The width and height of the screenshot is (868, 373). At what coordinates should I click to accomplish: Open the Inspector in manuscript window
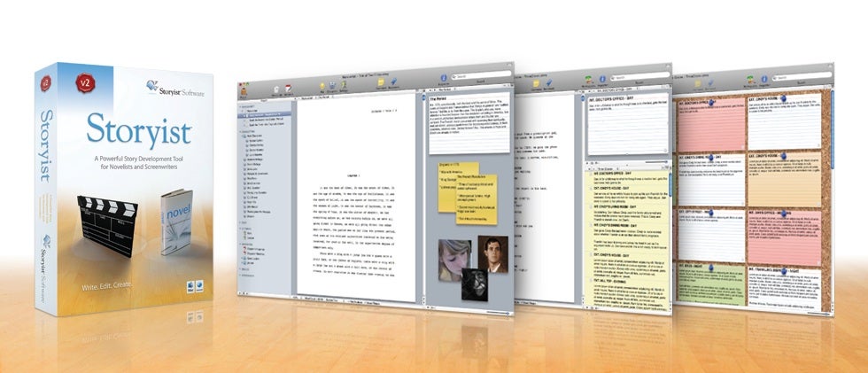(x=443, y=79)
